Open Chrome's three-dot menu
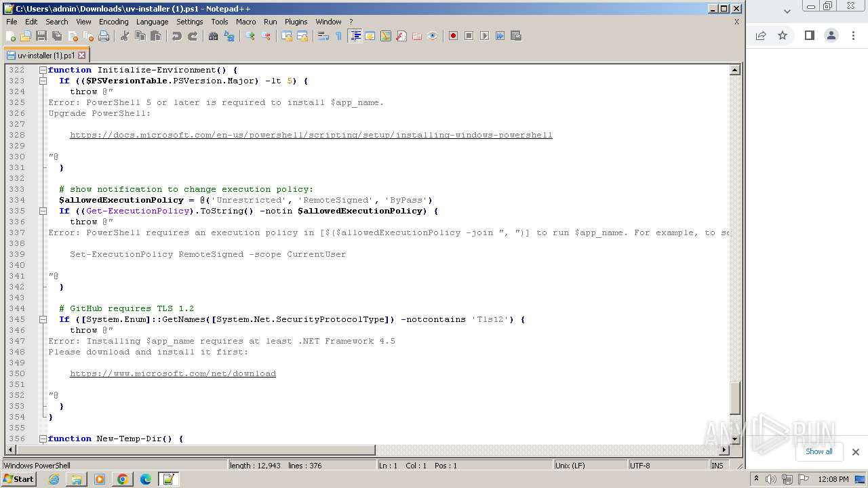 853,35
